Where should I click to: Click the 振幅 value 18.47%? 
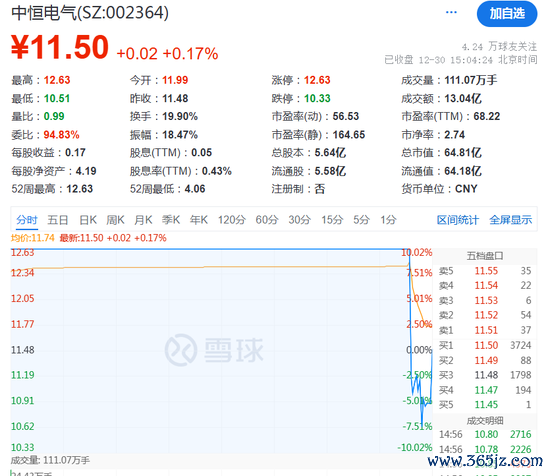click(180, 135)
